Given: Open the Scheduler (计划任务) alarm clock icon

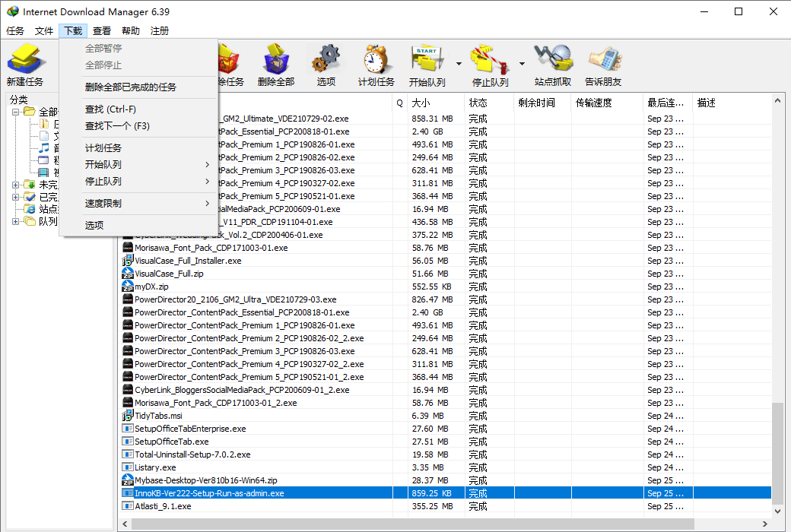Looking at the screenshot, I should coord(376,59).
